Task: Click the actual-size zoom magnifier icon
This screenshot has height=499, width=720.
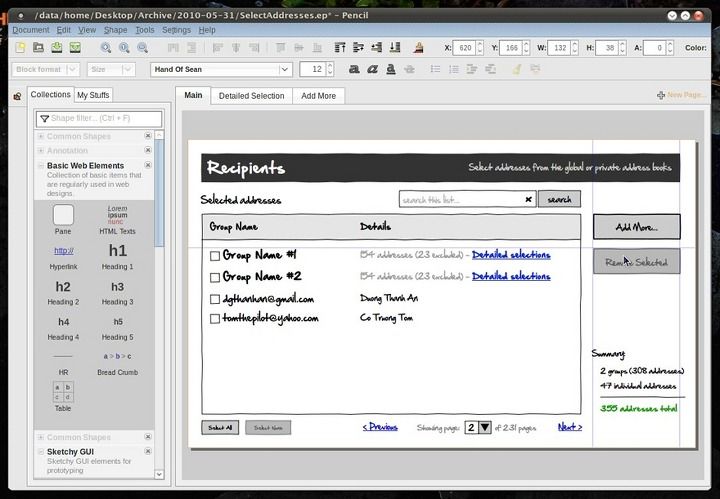Action: pyautogui.click(x=124, y=47)
